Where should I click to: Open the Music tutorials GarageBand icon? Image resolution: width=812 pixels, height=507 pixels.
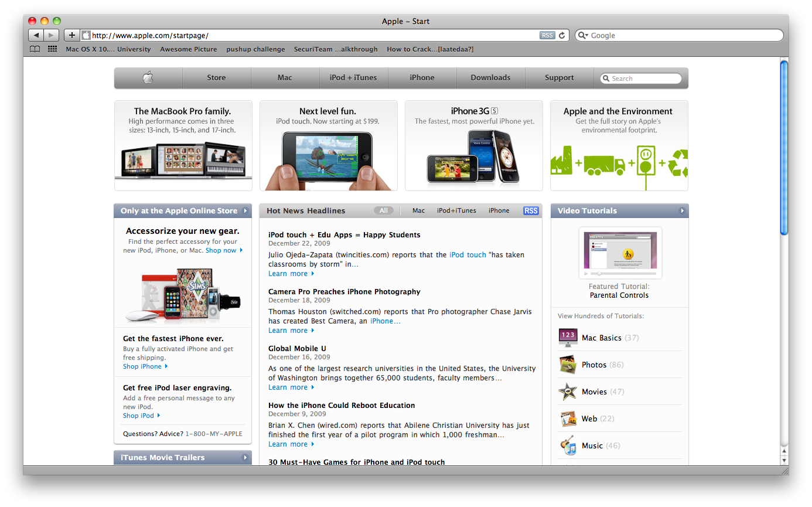[568, 445]
